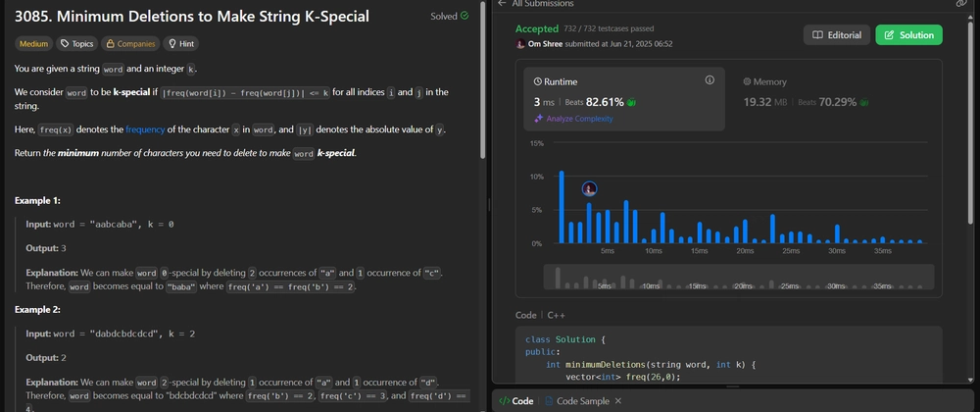This screenshot has height=412, width=980.
Task: Click the Beats 82.61% runtime value
Action: (x=600, y=102)
